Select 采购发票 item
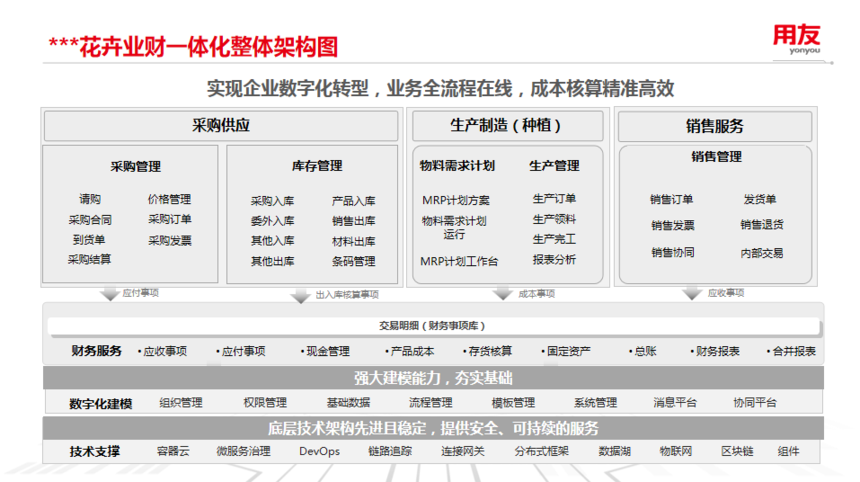This screenshot has width=860, height=482. (x=170, y=241)
